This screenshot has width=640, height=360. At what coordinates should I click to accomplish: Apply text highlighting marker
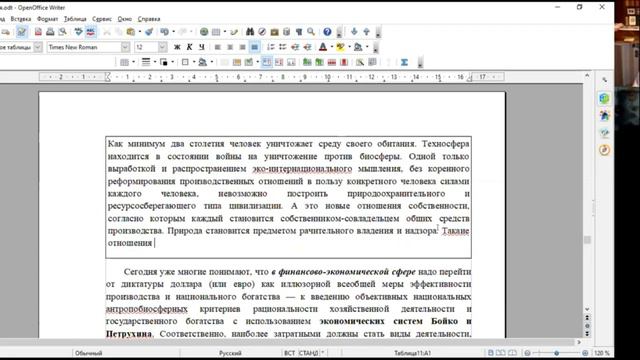[x=340, y=47]
